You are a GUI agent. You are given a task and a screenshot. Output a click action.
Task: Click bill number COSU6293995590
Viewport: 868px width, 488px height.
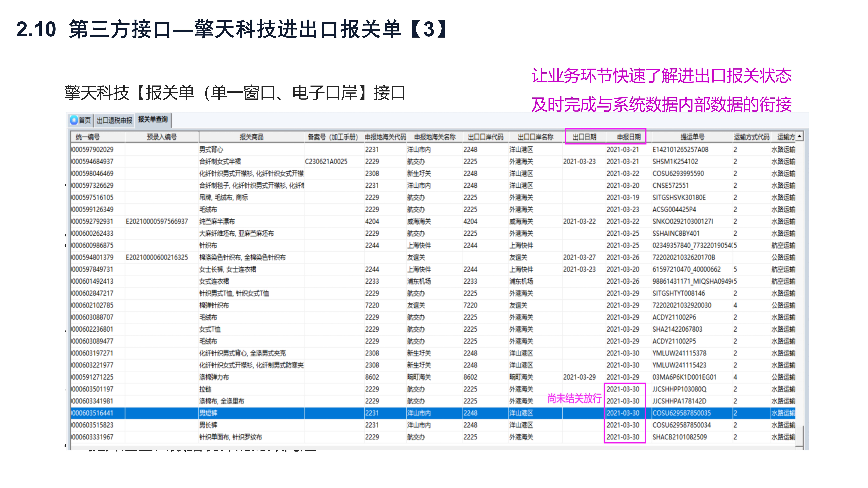(x=678, y=173)
